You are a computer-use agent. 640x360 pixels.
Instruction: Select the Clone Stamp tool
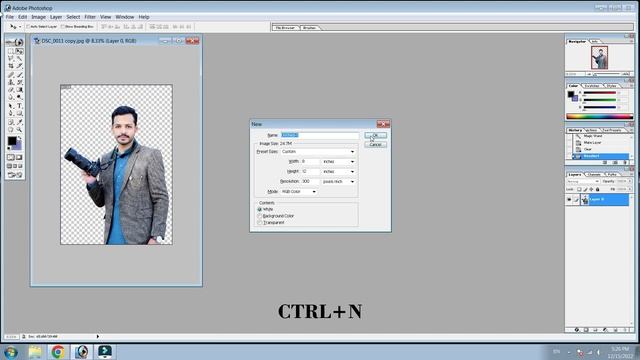click(11, 82)
